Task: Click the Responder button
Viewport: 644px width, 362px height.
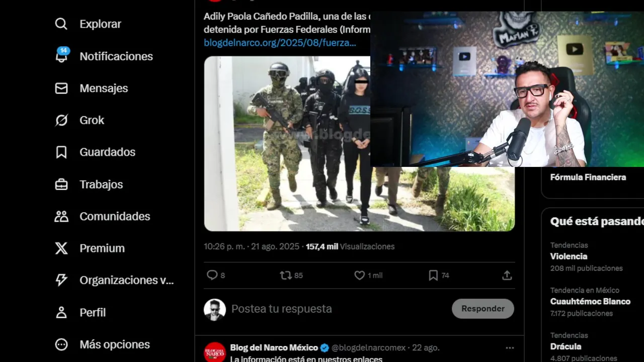Action: coord(483,309)
